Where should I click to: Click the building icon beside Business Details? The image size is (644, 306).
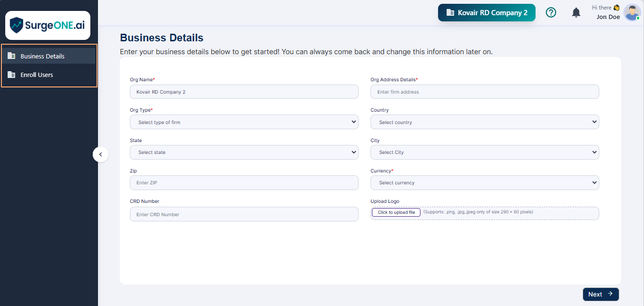11,56
